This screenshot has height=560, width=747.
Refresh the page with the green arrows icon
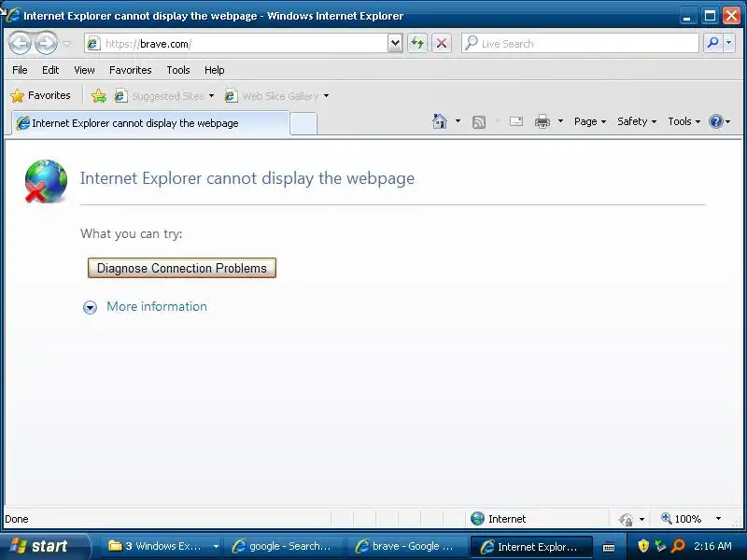pos(417,43)
